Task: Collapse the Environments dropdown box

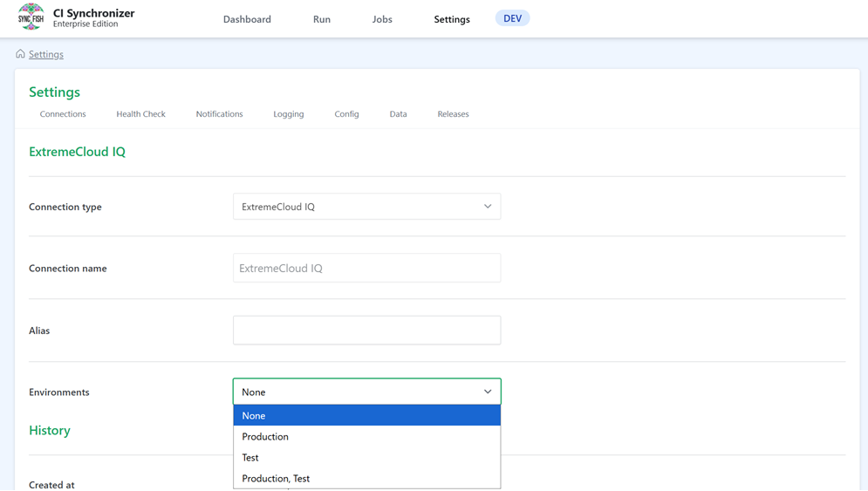Action: point(367,392)
